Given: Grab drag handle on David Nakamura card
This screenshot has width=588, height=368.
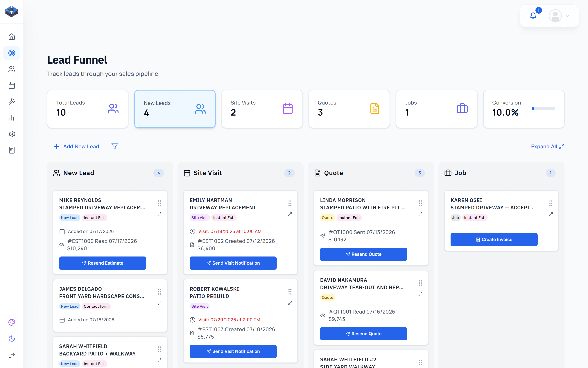Looking at the screenshot, I should point(420,283).
